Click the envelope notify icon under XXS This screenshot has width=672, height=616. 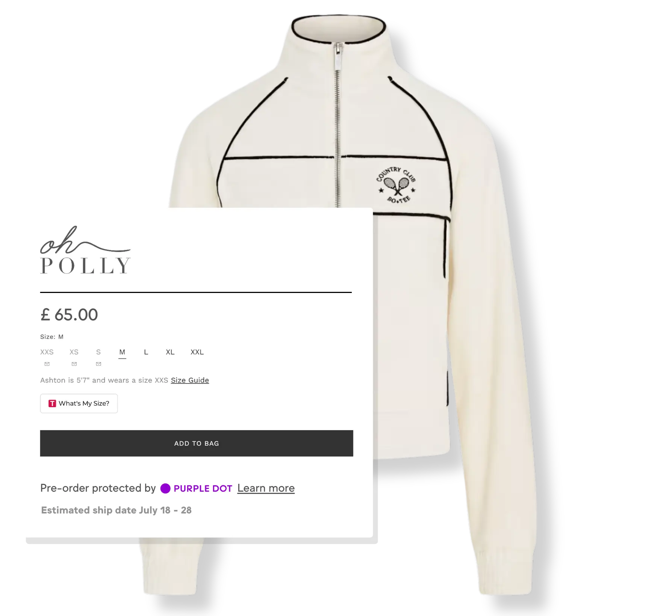coord(47,364)
